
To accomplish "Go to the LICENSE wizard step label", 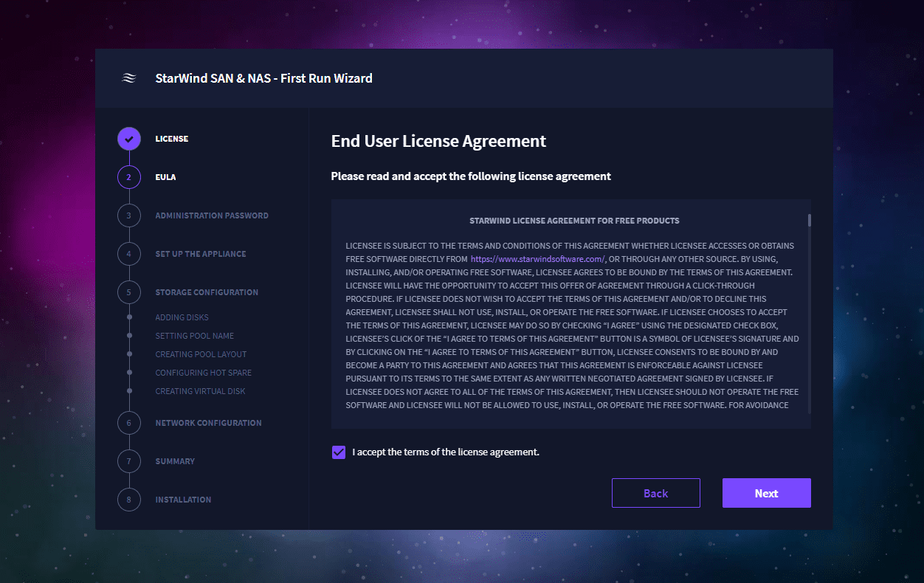I will pyautogui.click(x=171, y=139).
